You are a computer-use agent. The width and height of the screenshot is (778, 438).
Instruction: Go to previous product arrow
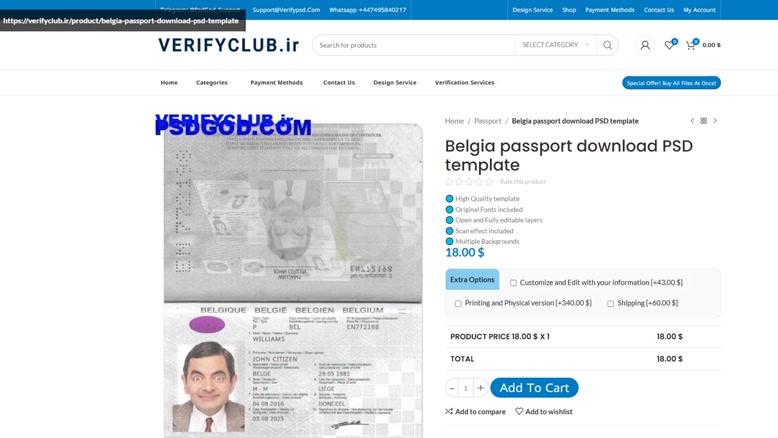point(692,121)
